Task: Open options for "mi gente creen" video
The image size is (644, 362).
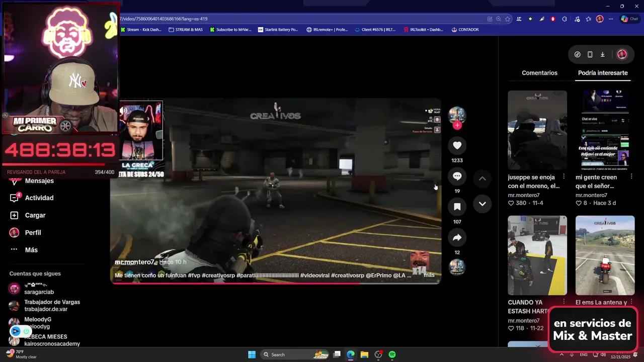Action: (x=631, y=177)
